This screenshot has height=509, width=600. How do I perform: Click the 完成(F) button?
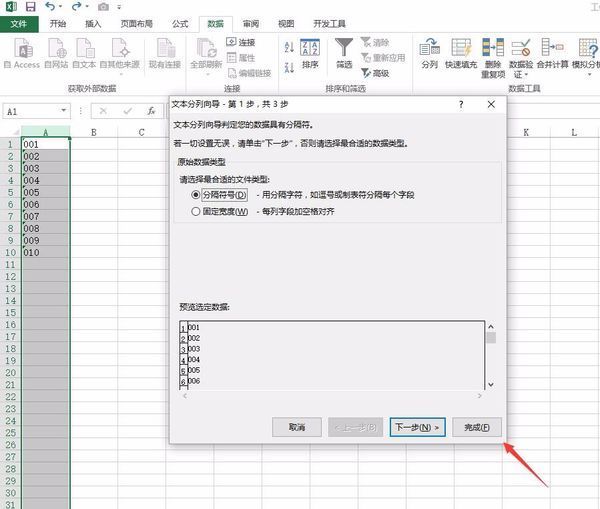(477, 427)
